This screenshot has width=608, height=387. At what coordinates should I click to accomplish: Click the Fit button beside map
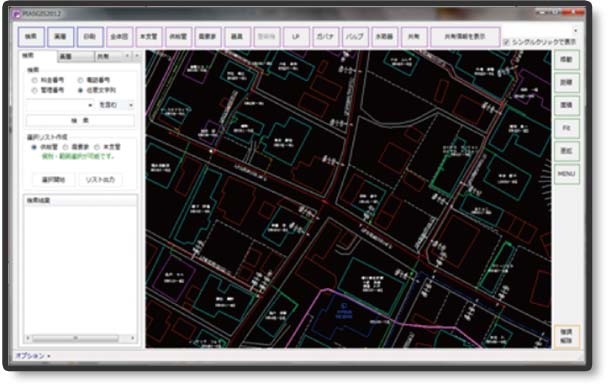[566, 128]
